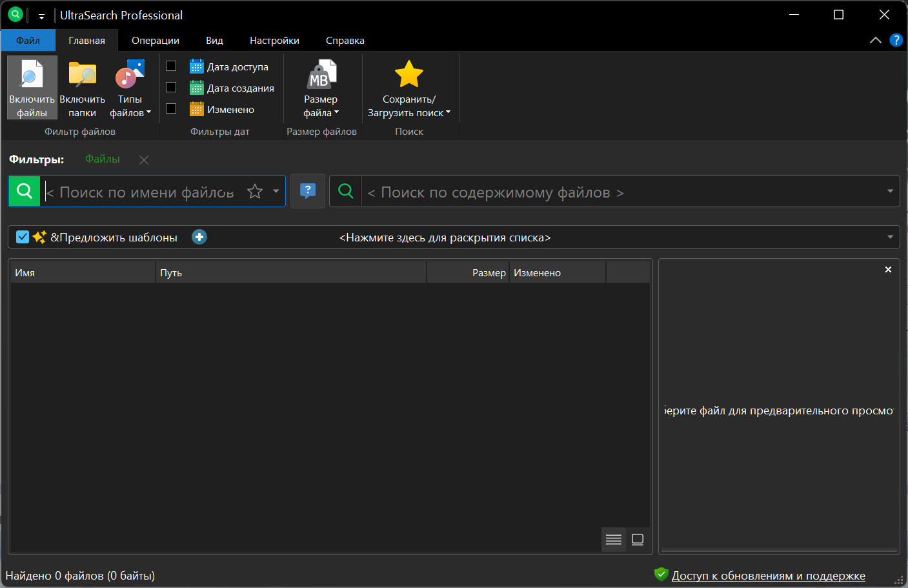Open the blue help question icon
Screen dimensions: 908x588
(896, 40)
